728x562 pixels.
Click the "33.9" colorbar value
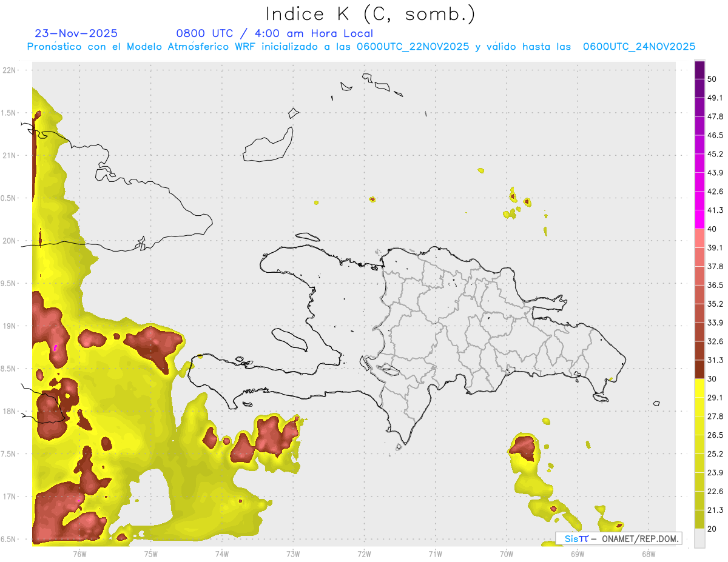pos(715,323)
